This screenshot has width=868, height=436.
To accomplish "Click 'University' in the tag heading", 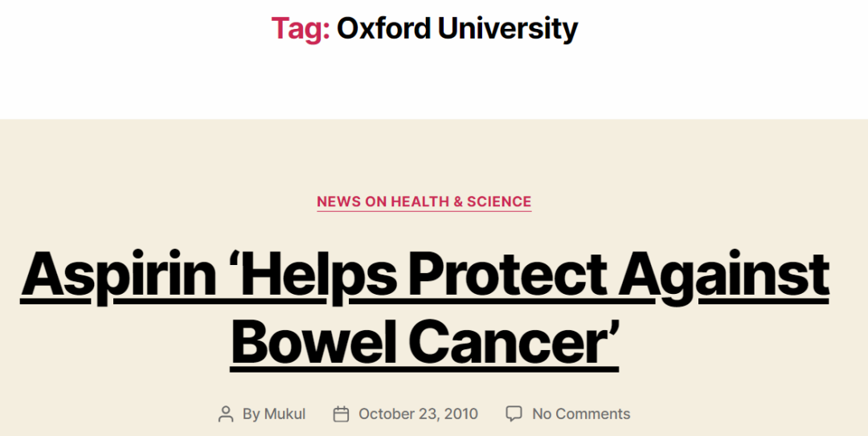I will 508,28.
